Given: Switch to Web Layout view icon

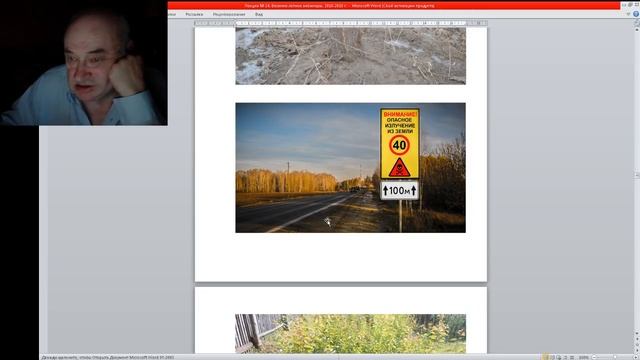Looking at the screenshot, I should [x=559, y=357].
